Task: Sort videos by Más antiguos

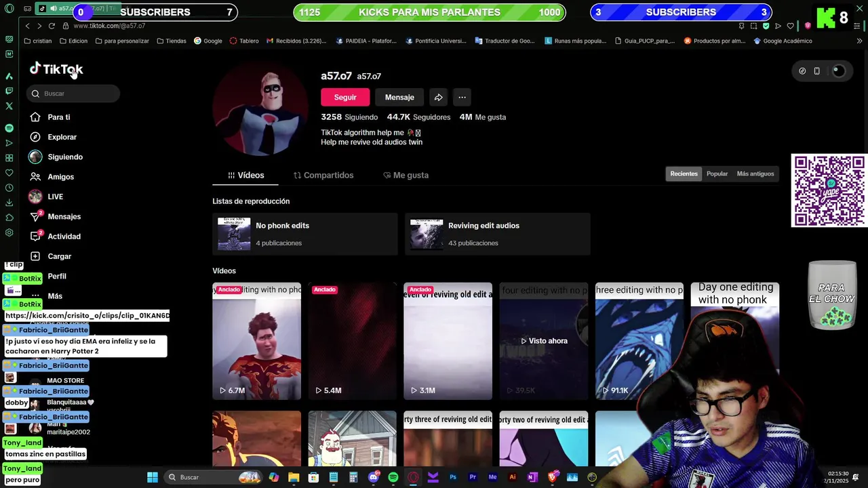Action: 755,174
